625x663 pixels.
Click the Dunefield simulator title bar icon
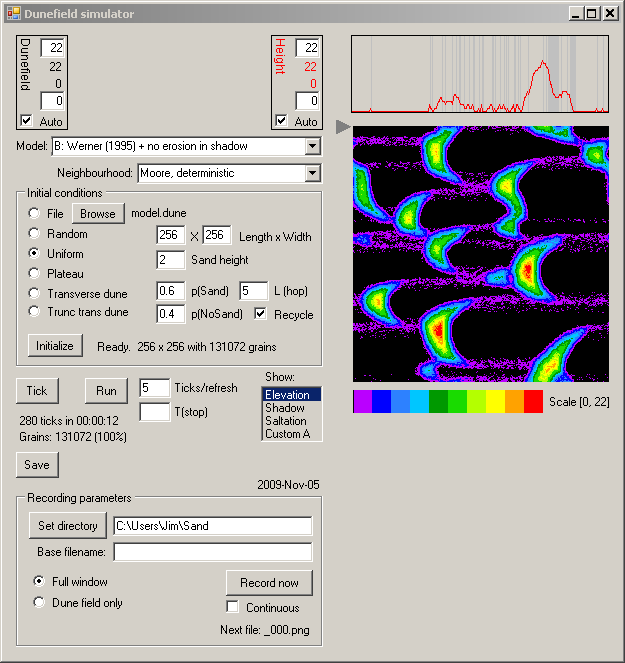[13, 14]
